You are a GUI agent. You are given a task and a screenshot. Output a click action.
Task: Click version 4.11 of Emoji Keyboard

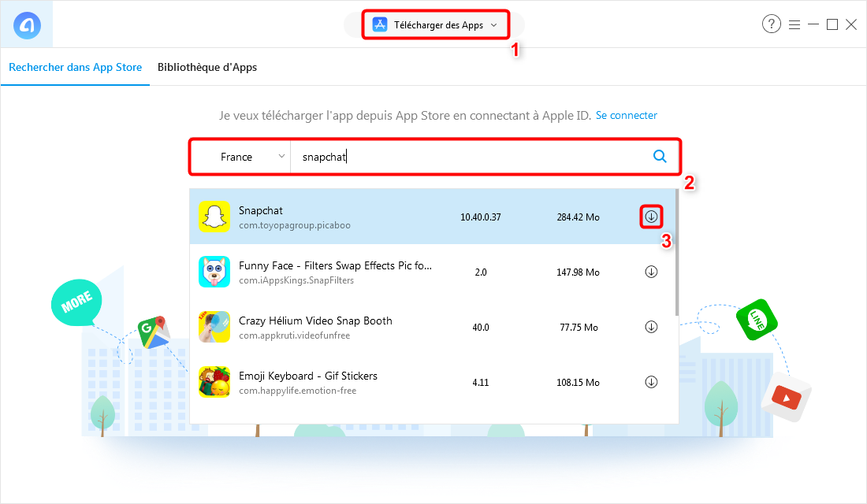pyautogui.click(x=481, y=383)
